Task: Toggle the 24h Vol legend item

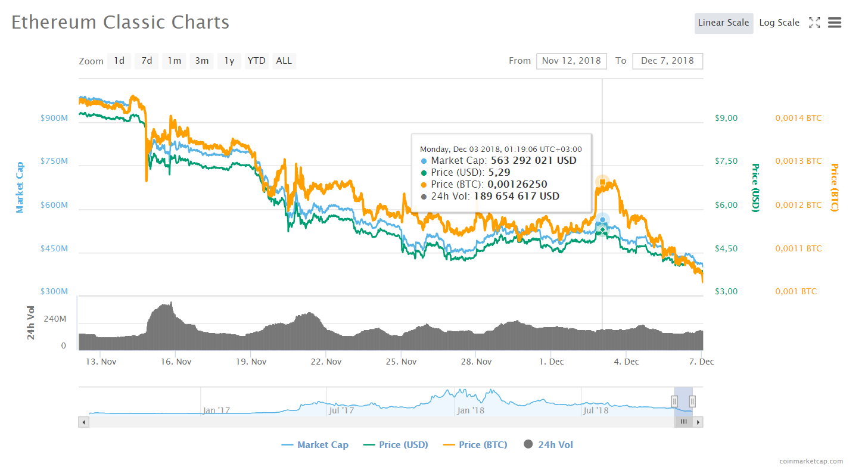Action: point(548,444)
